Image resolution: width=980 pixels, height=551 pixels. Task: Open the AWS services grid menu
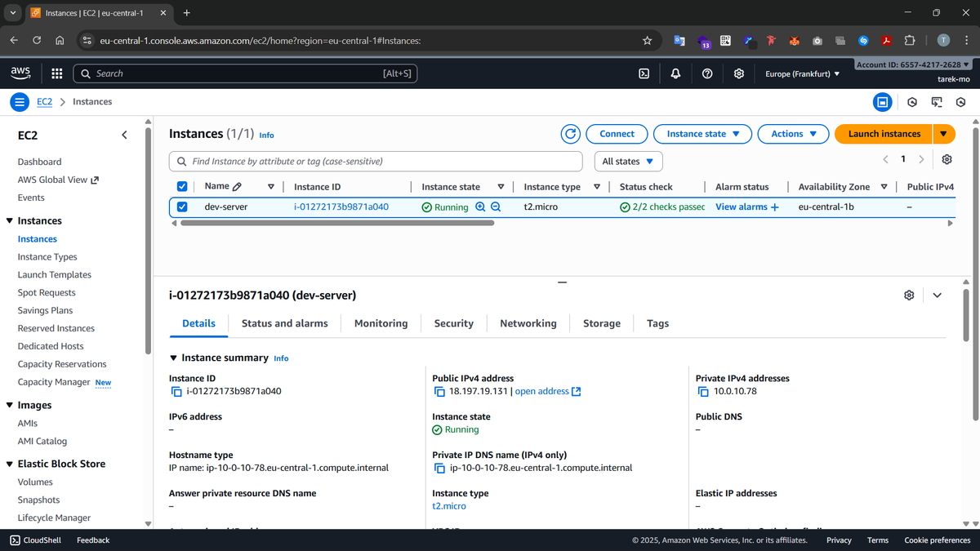pos(56,73)
